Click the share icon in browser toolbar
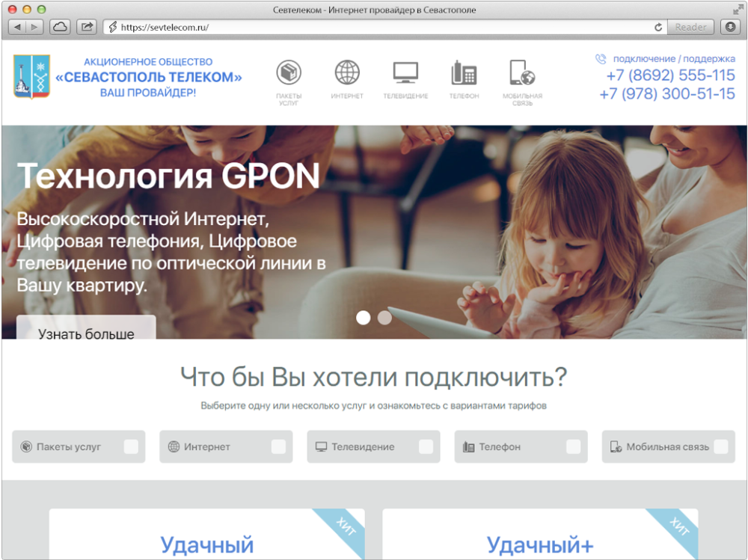 coord(87,26)
